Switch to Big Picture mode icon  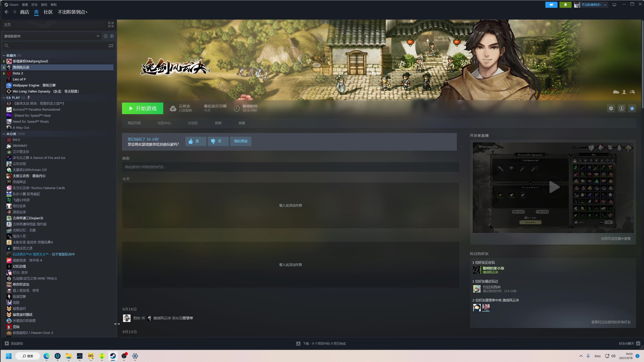point(614,5)
